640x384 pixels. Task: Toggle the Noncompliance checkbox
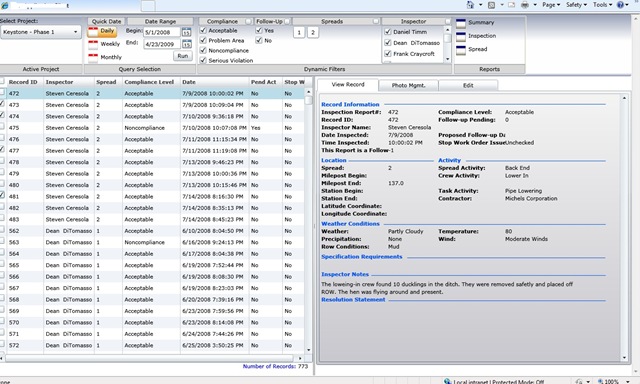[203, 50]
